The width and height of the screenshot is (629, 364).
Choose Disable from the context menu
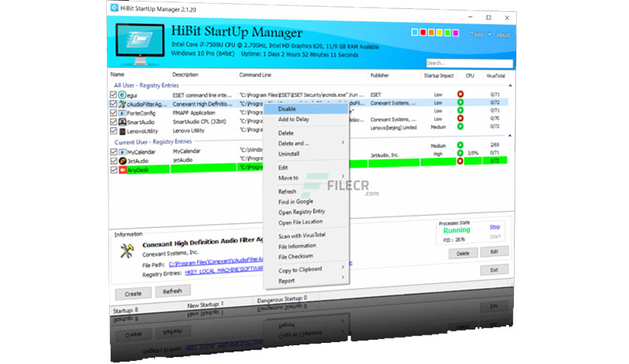[x=307, y=108]
